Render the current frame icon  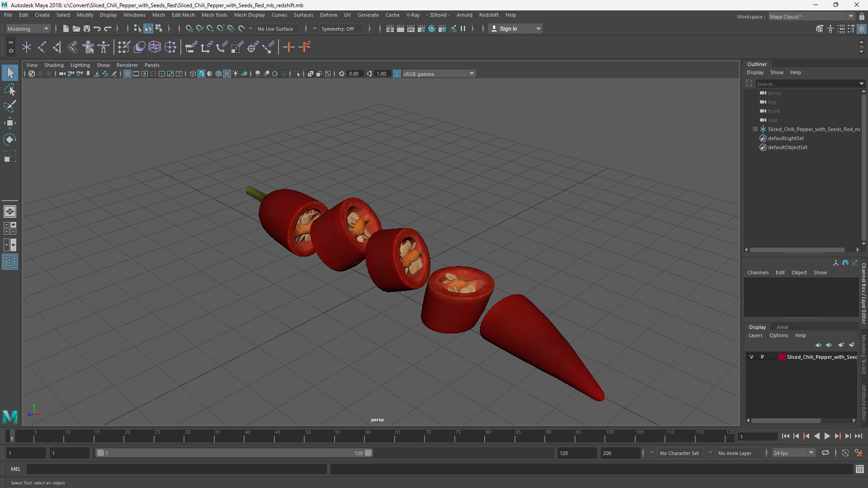(x=400, y=29)
